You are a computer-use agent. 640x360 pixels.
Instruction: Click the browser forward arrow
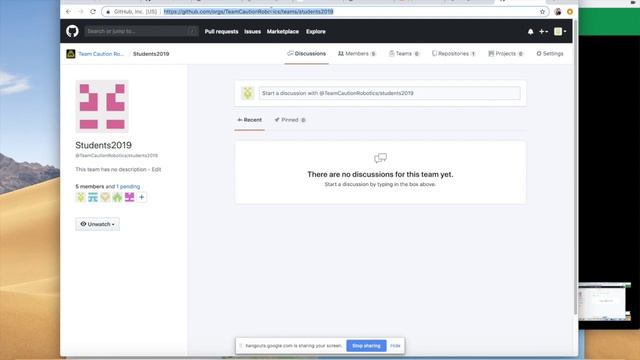click(80, 12)
